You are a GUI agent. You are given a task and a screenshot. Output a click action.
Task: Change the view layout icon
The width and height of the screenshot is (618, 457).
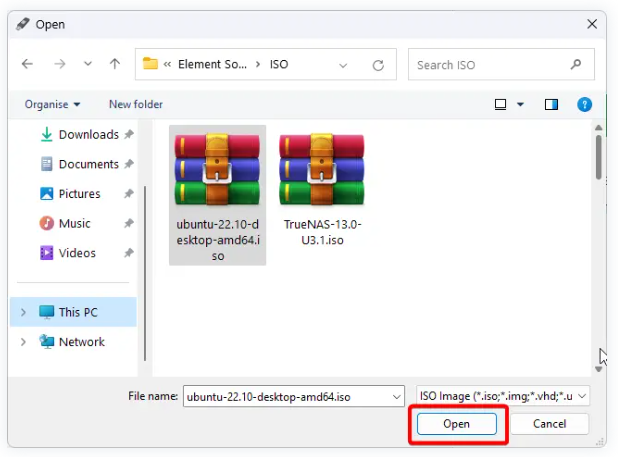[x=500, y=104]
